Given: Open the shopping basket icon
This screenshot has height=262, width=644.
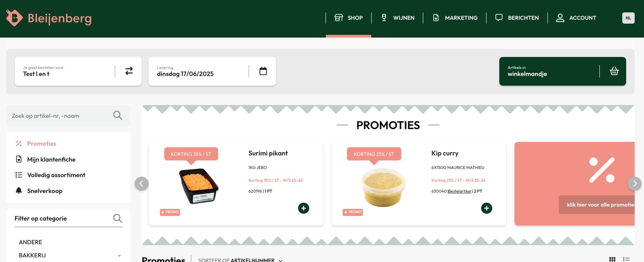Looking at the screenshot, I should click(x=614, y=71).
